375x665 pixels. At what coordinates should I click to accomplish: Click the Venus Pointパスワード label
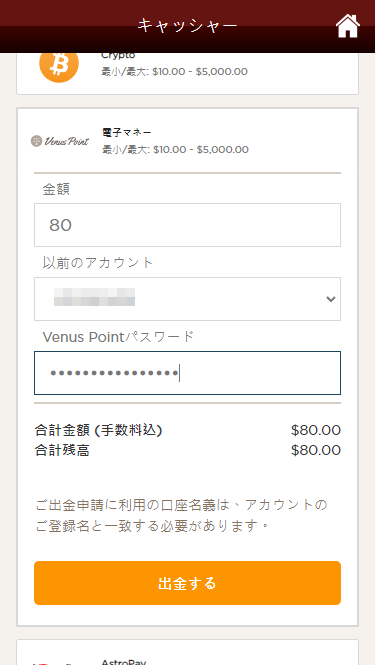[x=118, y=337]
